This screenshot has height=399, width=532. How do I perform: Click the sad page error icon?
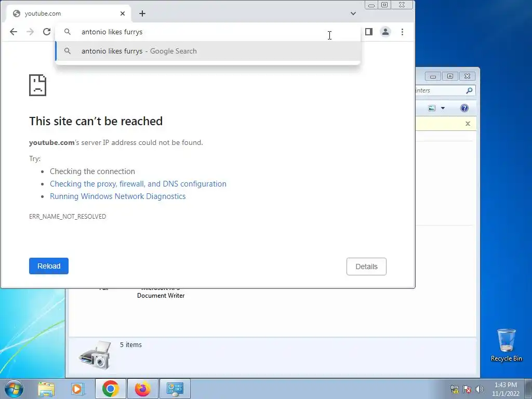(37, 85)
